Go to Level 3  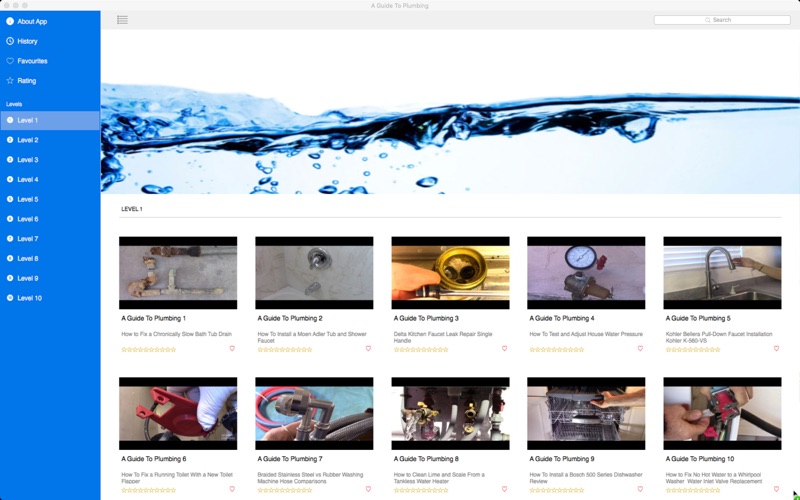50,160
